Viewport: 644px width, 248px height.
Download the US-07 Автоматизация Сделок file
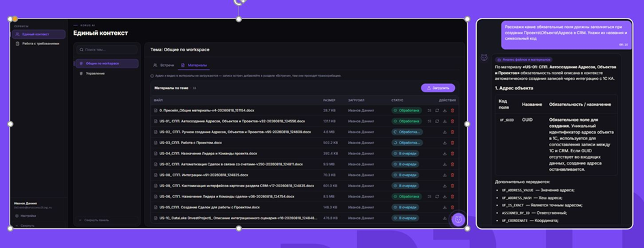445,164
